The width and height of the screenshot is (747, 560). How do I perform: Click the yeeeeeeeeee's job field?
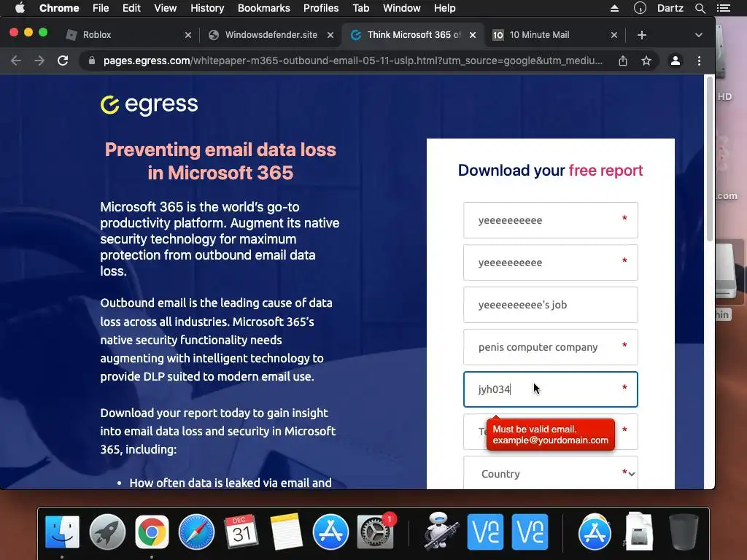tap(550, 305)
